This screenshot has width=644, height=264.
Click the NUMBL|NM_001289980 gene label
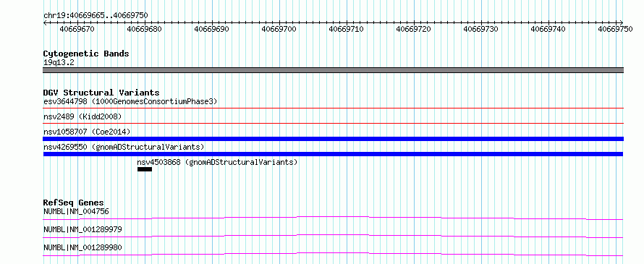pyautogui.click(x=82, y=247)
